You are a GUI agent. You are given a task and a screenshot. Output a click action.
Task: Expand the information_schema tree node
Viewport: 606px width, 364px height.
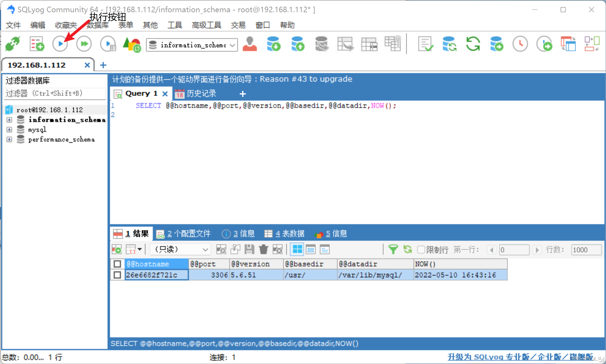[9, 120]
